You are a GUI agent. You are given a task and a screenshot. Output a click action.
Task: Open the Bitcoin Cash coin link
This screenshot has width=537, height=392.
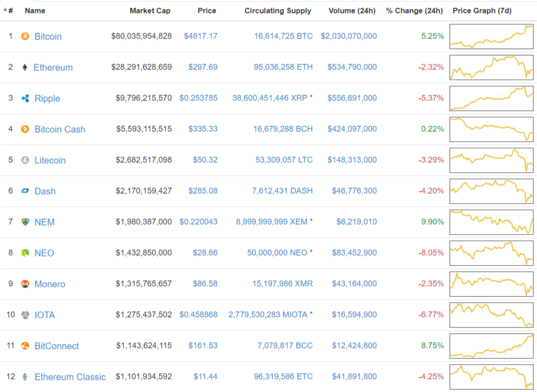coord(60,130)
